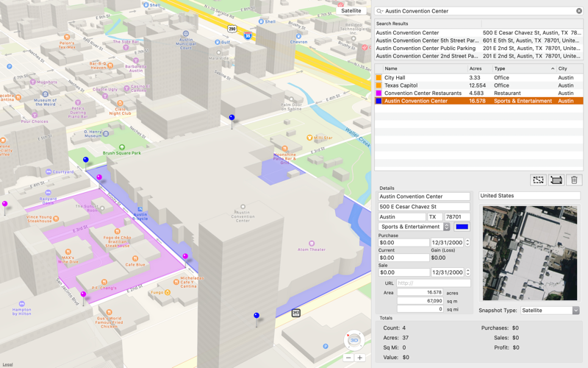Click magenta pin near P.F. Chang's
The image size is (588, 368).
point(83,294)
